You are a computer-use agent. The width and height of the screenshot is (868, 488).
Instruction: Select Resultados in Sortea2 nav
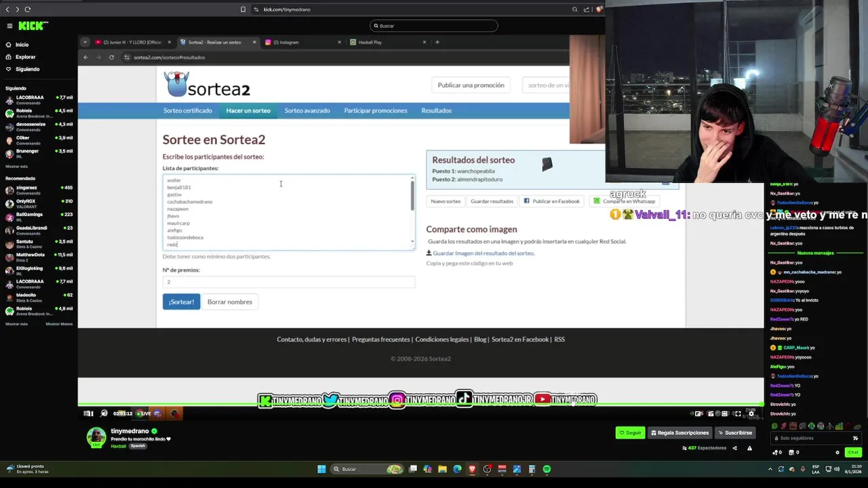point(436,110)
